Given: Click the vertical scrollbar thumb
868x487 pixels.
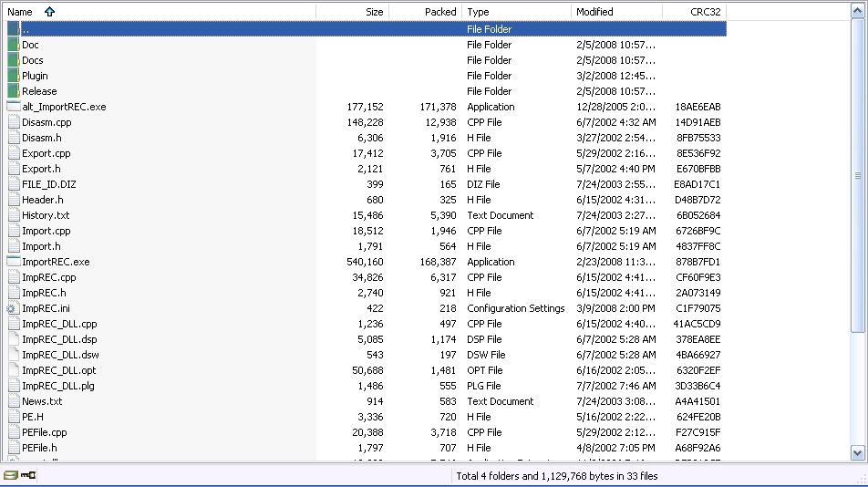Looking at the screenshot, I should coord(857,176).
